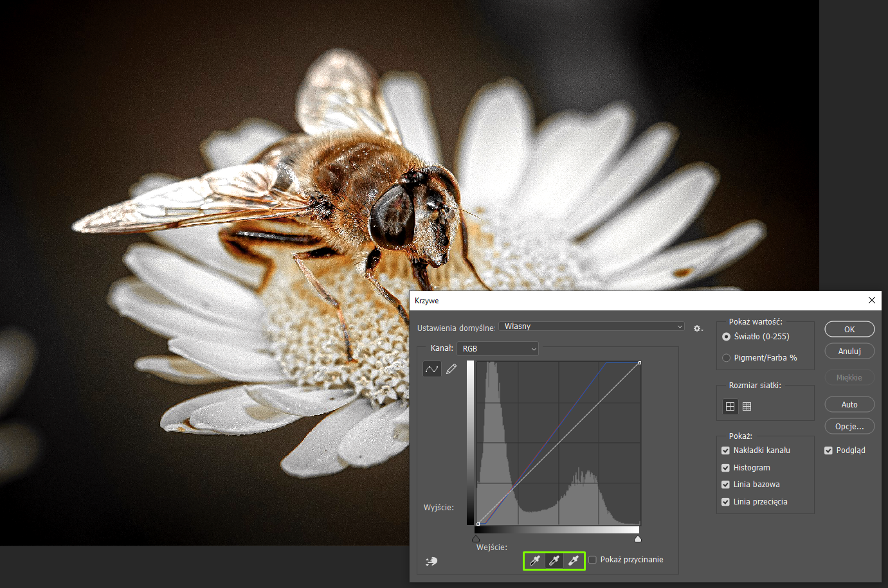
Task: Close the Krzywe dialog
Action: coord(872,300)
